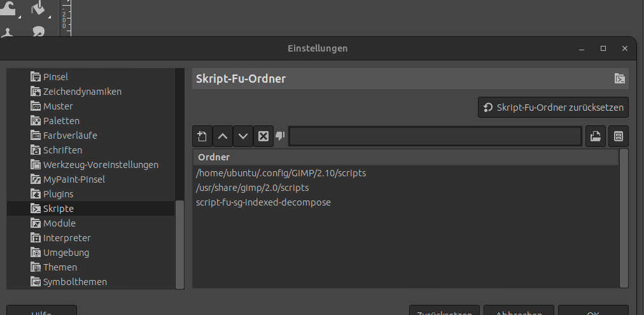Click the Farbverläufe folder icon
The width and height of the screenshot is (644, 315).
36,135
